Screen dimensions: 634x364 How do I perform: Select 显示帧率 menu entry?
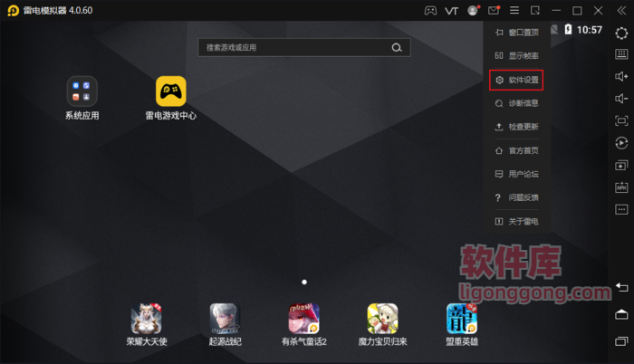coord(517,56)
